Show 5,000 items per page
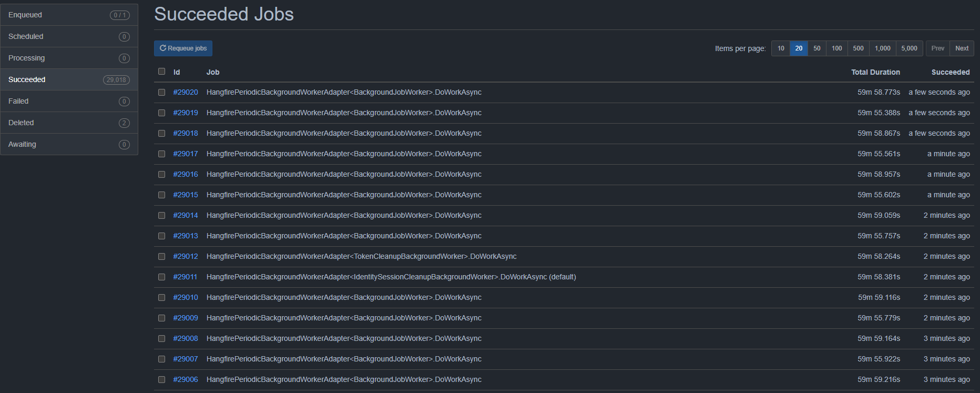Screen dimensions: 980x393 [x=909, y=48]
